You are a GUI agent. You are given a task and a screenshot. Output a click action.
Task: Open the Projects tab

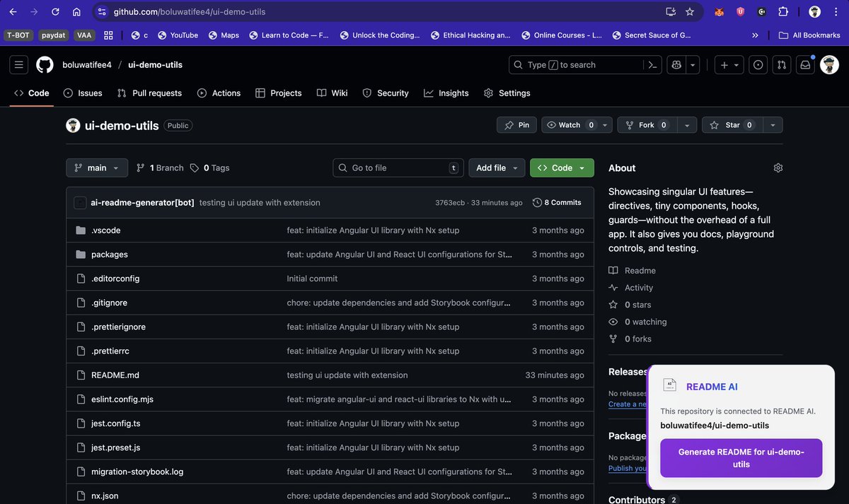[278, 93]
